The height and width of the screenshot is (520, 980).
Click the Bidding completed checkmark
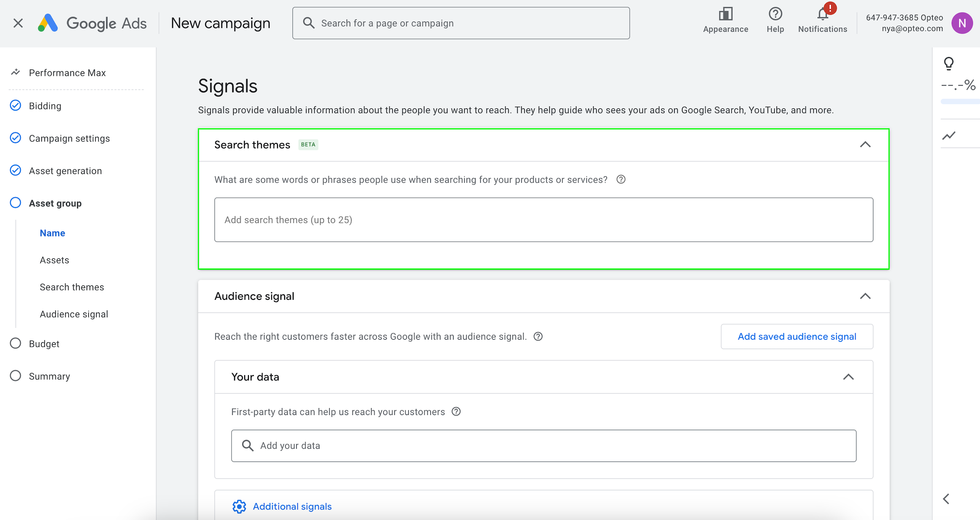click(x=16, y=105)
